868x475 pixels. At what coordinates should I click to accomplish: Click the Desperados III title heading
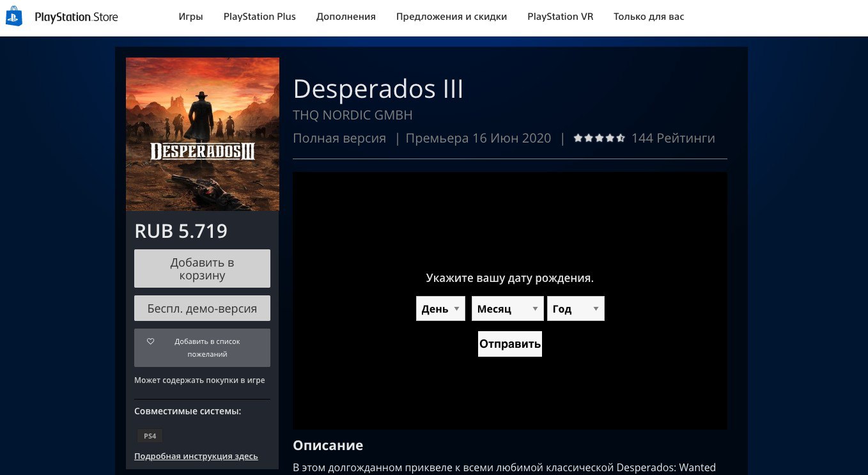(x=378, y=89)
